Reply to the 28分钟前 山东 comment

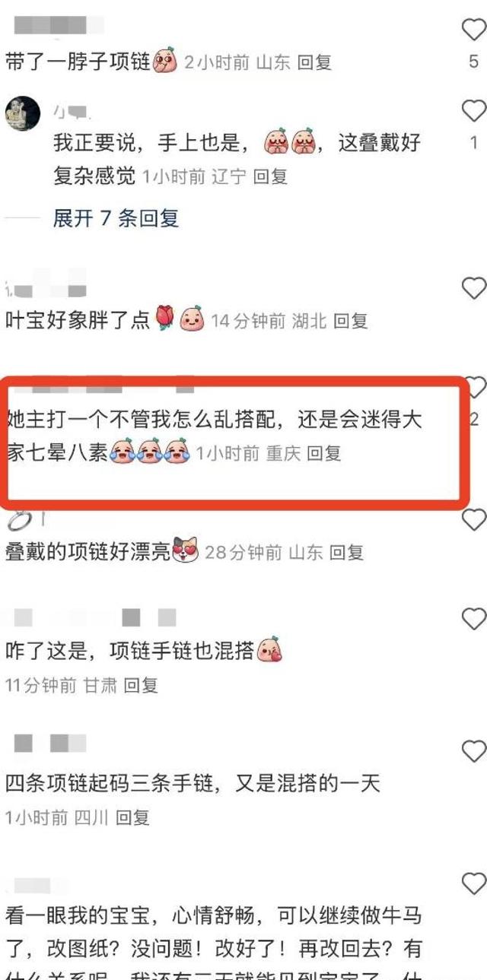346,553
